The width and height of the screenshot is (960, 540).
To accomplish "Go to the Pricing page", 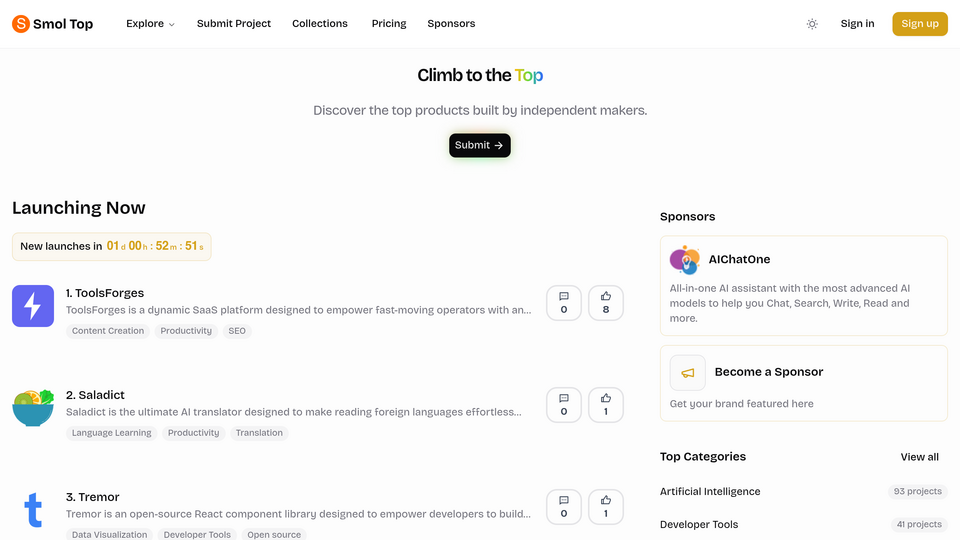I will 389,24.
